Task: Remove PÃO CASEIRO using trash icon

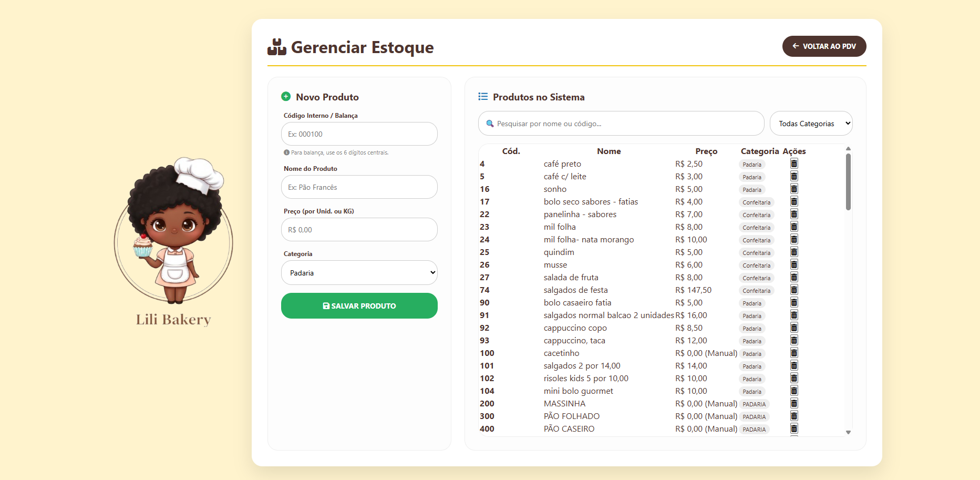Action: pyautogui.click(x=794, y=429)
